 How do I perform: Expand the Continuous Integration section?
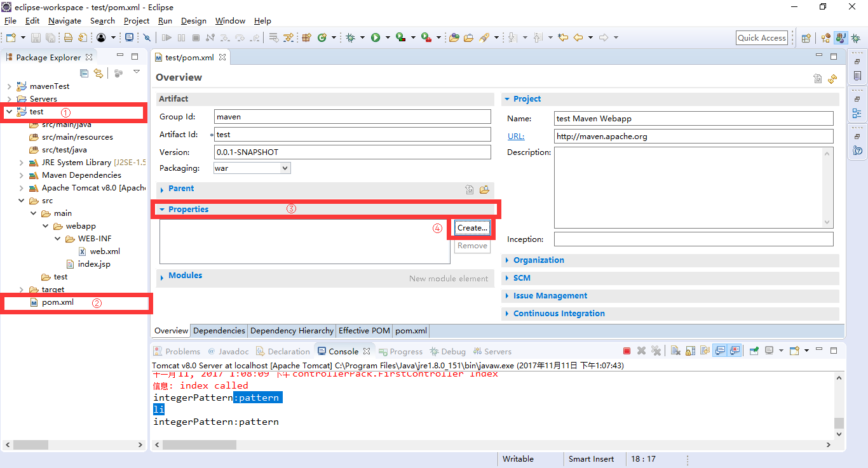click(x=507, y=314)
